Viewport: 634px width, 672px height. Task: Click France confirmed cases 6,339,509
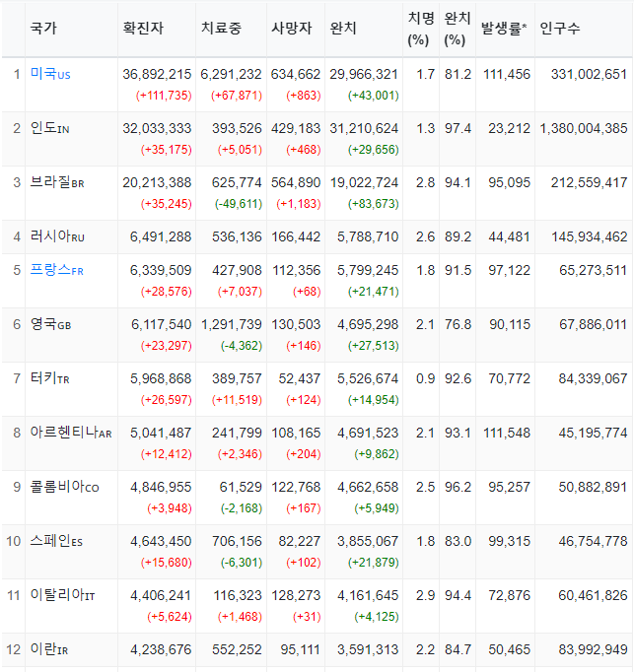pyautogui.click(x=161, y=270)
